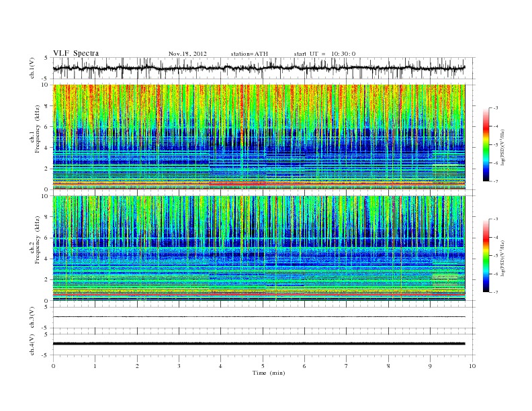
Task: Click the '-5' label on ch.1 color bar
Action: [496, 145]
